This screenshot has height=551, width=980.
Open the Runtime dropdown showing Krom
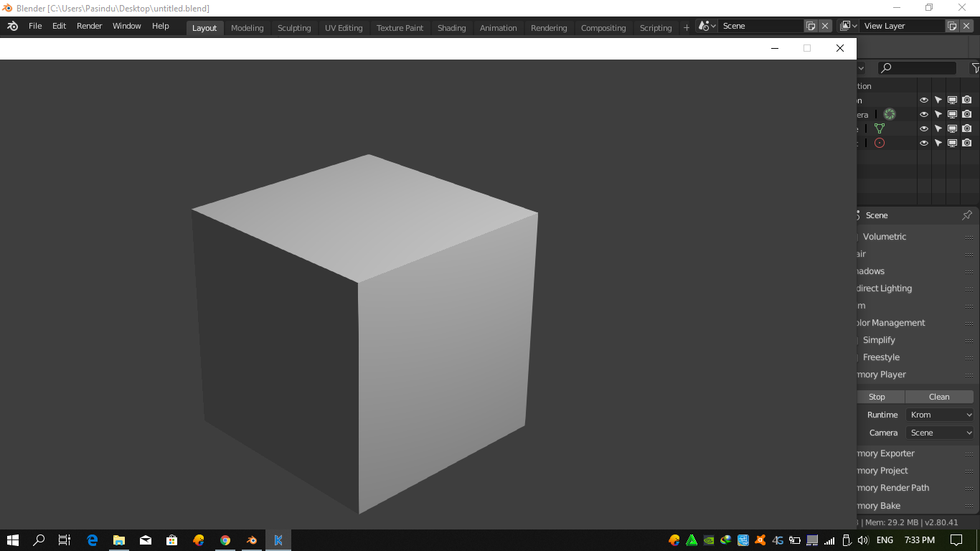coord(940,414)
